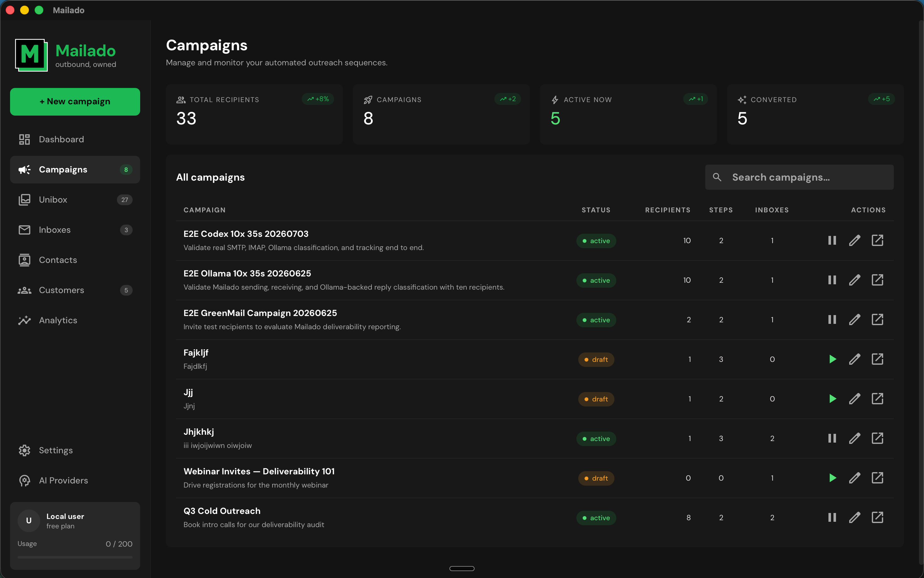This screenshot has width=924, height=578.
Task: Start the Webinar Invites draft campaign
Action: click(832, 478)
